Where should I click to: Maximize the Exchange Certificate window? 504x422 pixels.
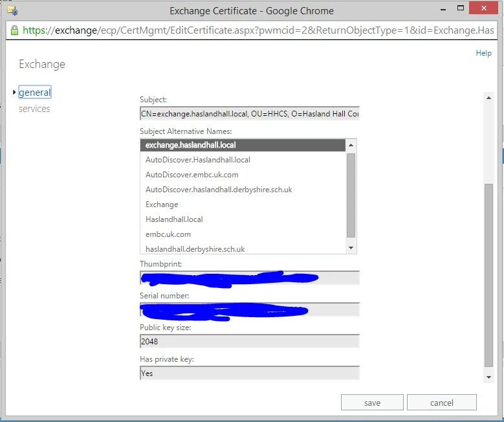coord(461,8)
